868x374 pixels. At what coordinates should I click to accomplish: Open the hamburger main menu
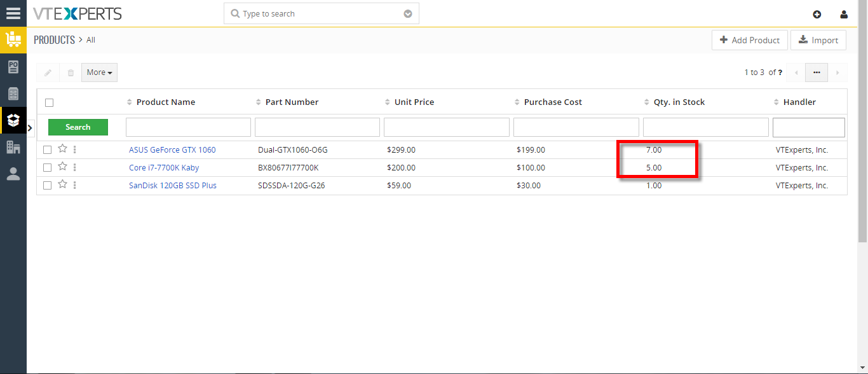[x=13, y=13]
